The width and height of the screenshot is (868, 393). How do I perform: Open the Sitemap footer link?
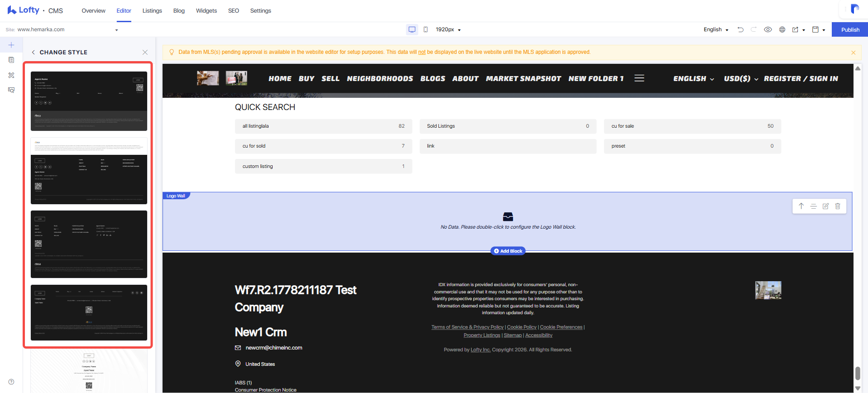tap(513, 335)
